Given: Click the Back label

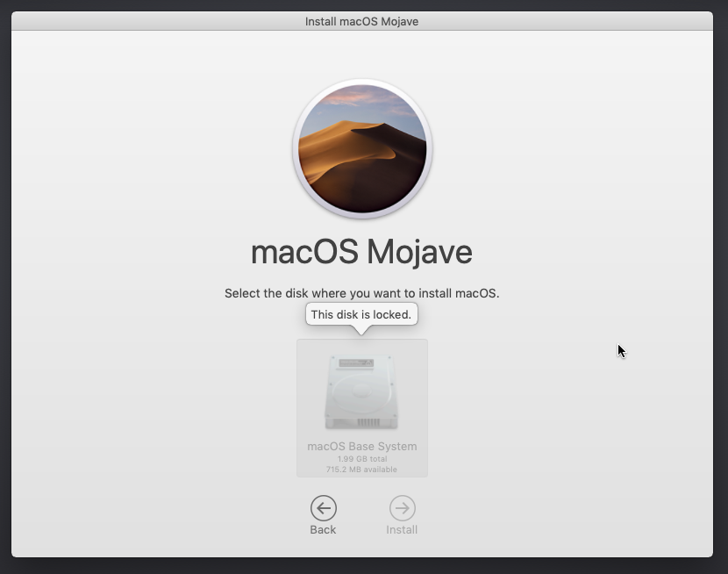Looking at the screenshot, I should point(323,530).
